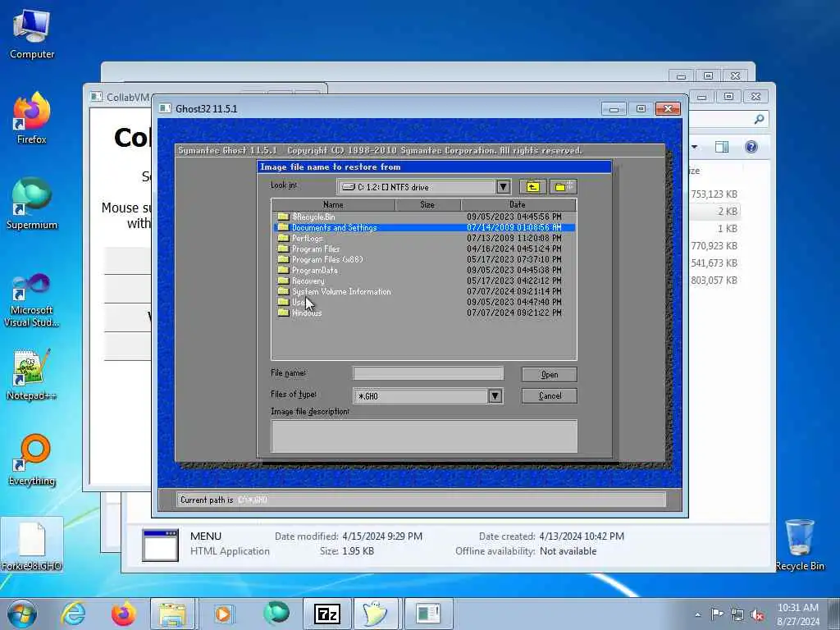Image resolution: width=840 pixels, height=630 pixels.
Task: Open the Everything desktop shortcut
Action: pyautogui.click(x=32, y=459)
